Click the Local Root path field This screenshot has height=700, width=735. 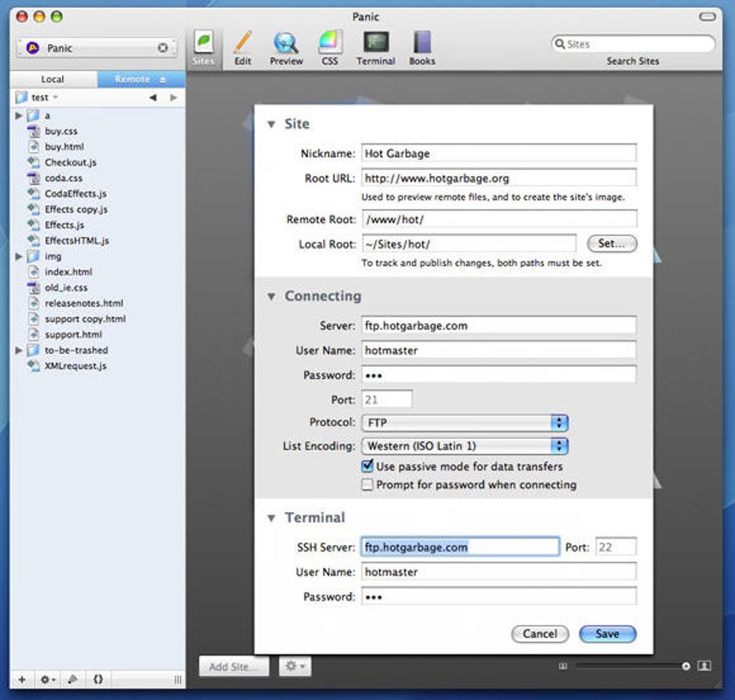469,244
